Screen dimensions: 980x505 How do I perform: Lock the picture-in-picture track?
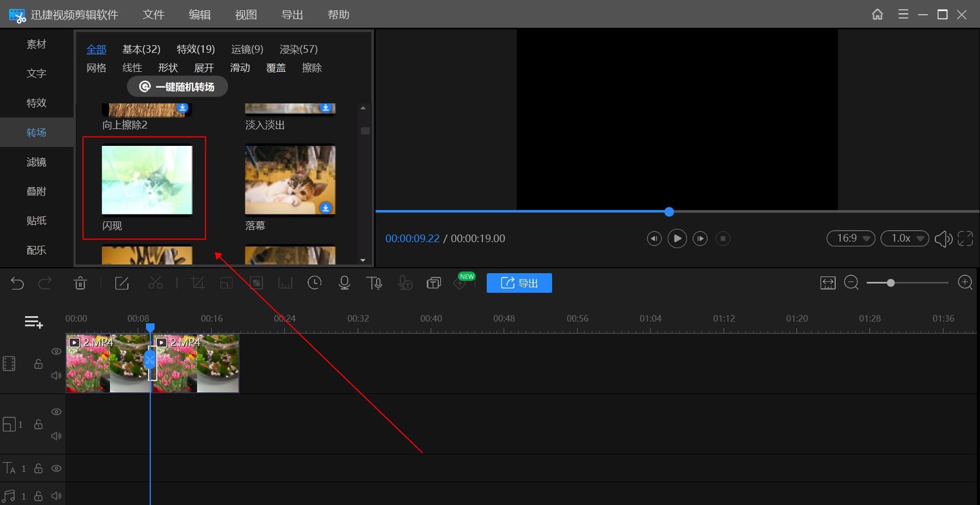[x=38, y=424]
